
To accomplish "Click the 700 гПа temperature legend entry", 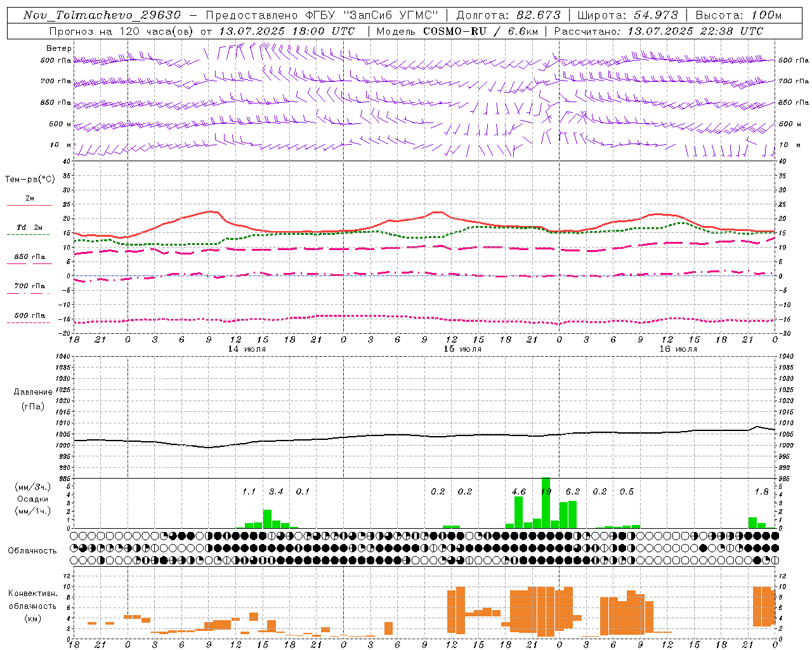I will [x=29, y=286].
